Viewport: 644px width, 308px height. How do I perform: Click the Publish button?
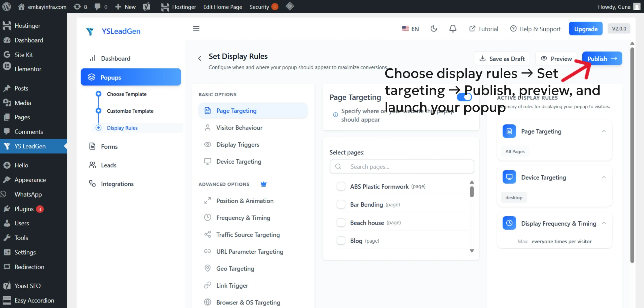[x=602, y=59]
